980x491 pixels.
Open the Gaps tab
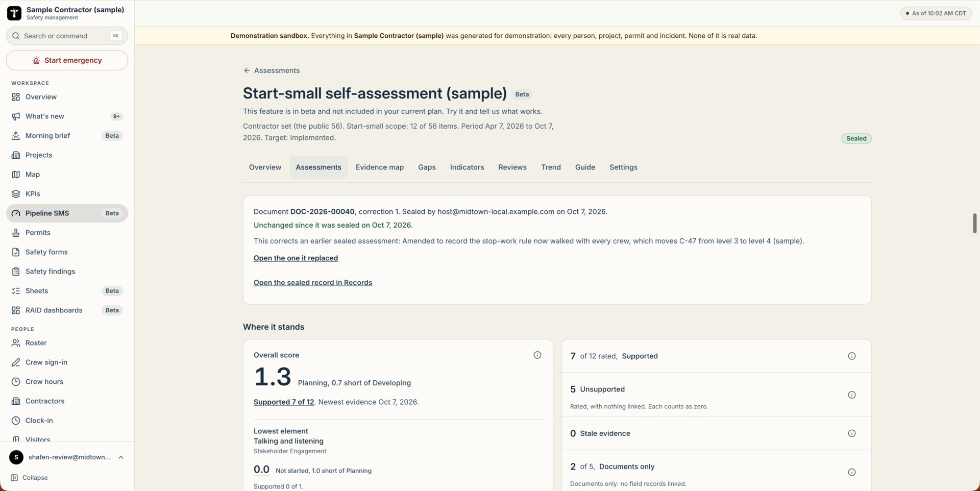(x=427, y=167)
